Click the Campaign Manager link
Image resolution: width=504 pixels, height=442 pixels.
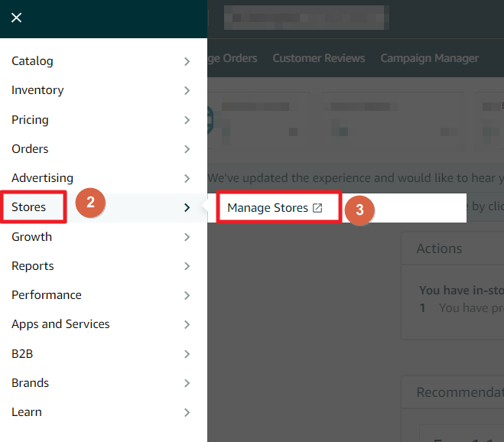coord(430,59)
